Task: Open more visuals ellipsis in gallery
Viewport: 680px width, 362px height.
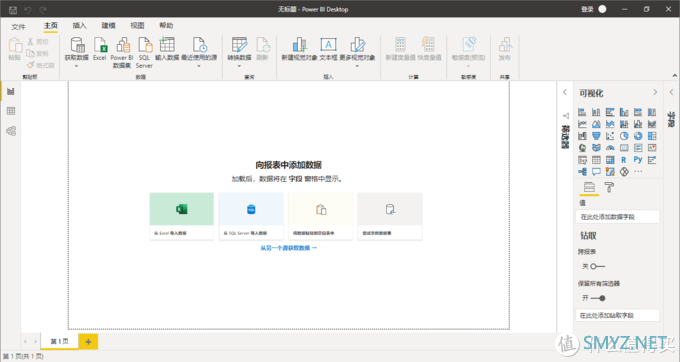Action: [x=638, y=172]
